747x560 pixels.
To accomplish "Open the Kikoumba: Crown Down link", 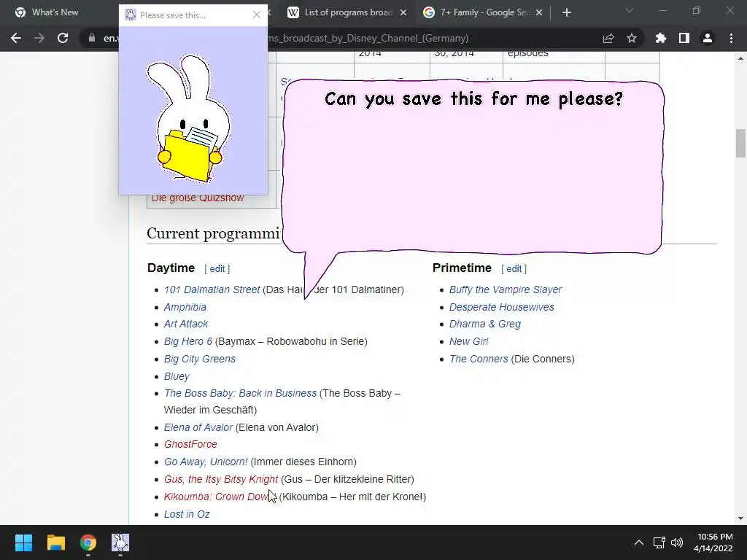I will point(217,497).
